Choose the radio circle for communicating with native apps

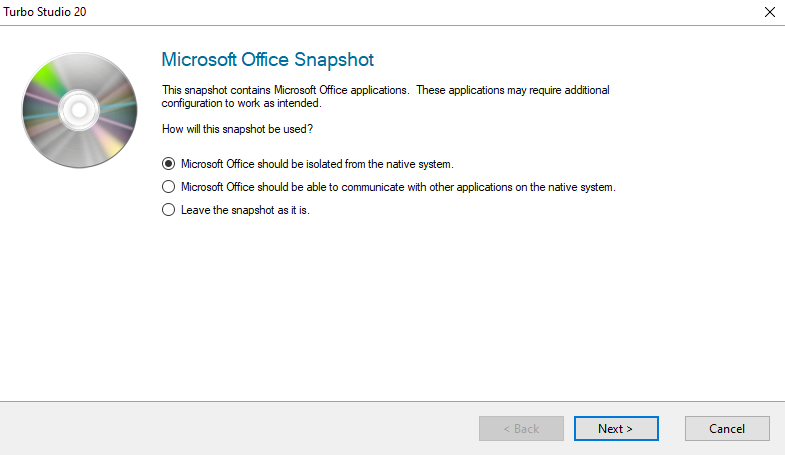[168, 187]
